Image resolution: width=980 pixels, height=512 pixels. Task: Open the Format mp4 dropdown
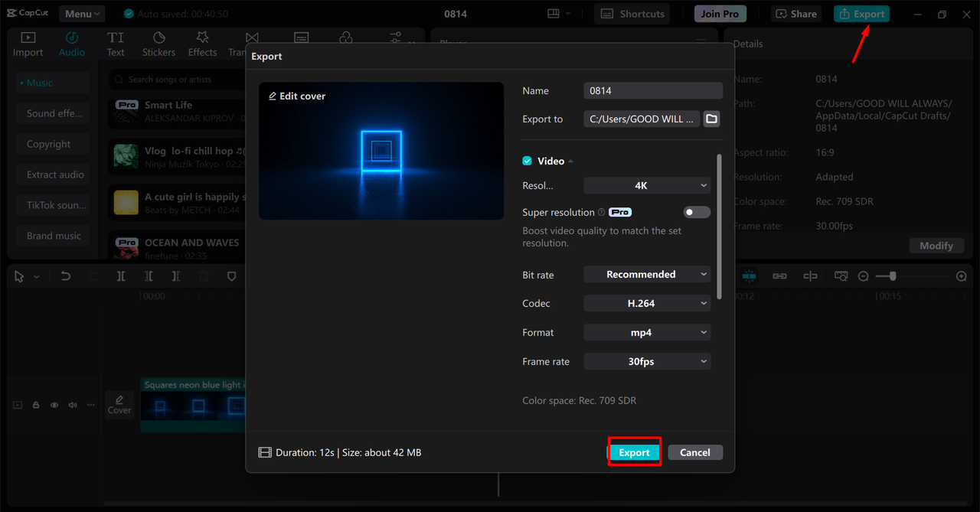point(647,332)
